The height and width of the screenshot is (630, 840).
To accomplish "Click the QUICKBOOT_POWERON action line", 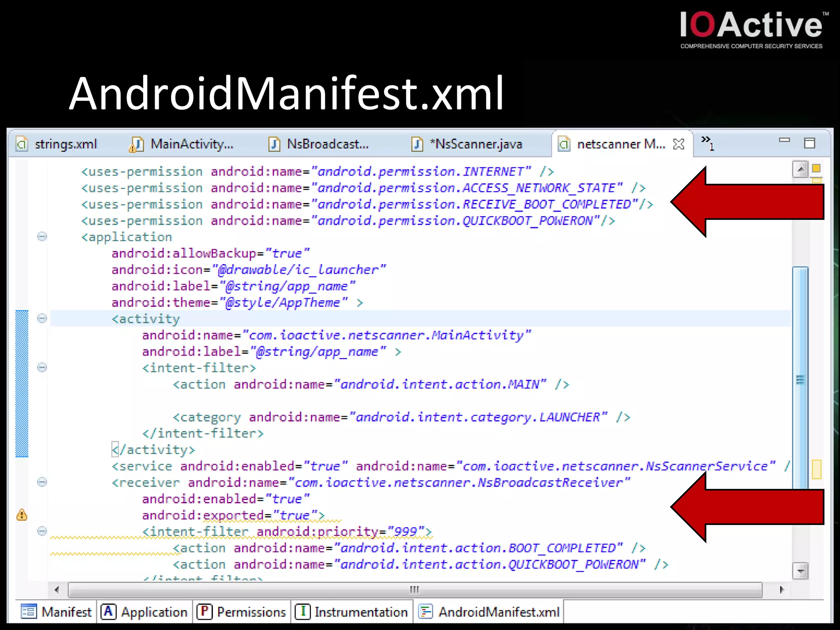I will (421, 565).
